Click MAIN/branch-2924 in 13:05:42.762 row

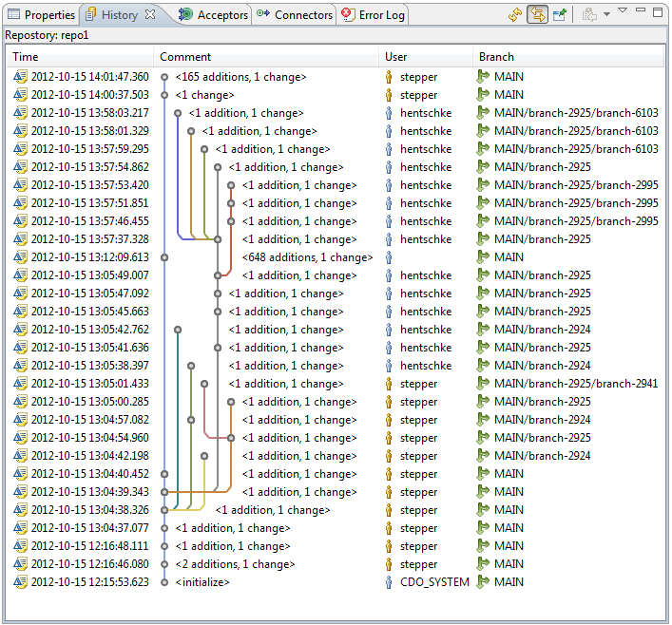point(542,330)
